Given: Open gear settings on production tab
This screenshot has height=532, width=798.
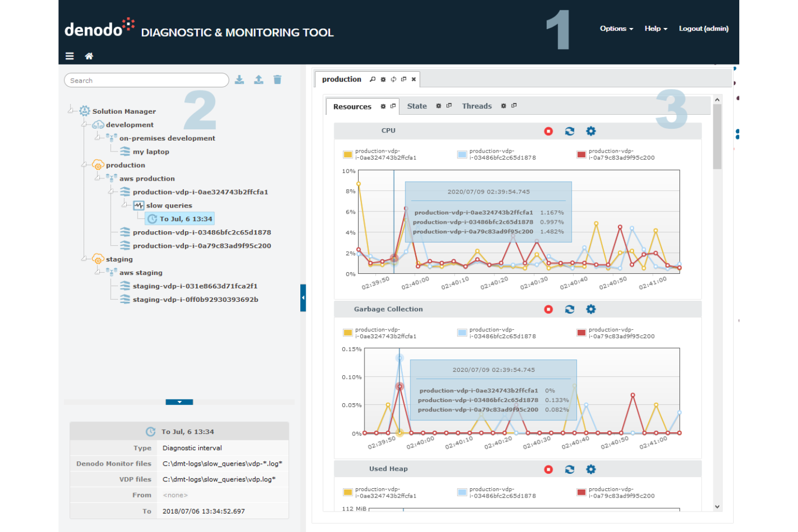Looking at the screenshot, I should click(x=383, y=79).
